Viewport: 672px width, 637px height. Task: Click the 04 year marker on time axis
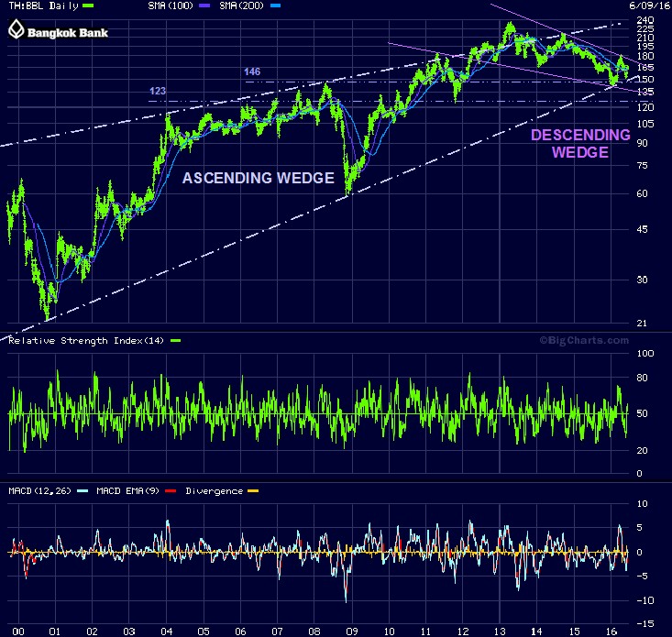tap(167, 632)
